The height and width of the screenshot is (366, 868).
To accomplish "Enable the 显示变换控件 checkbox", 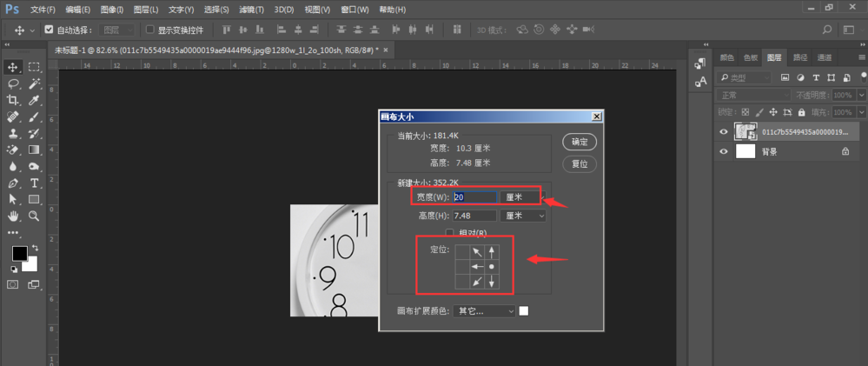I will pos(149,30).
